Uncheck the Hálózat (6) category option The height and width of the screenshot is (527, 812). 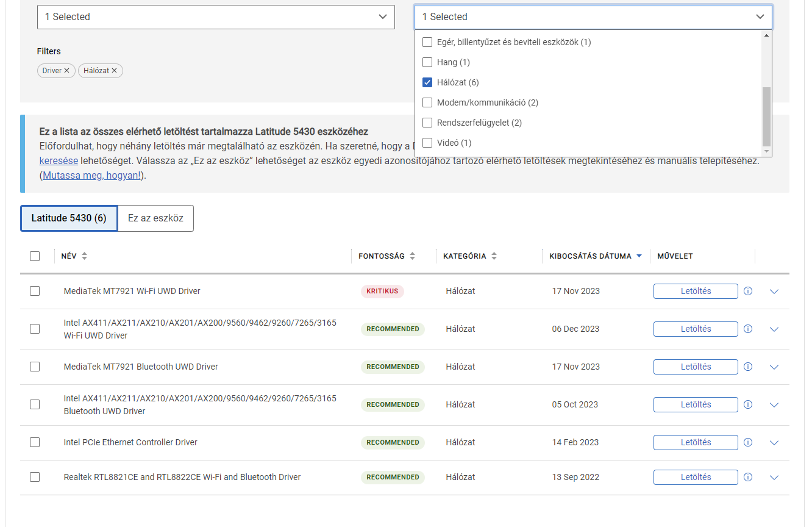tap(427, 82)
